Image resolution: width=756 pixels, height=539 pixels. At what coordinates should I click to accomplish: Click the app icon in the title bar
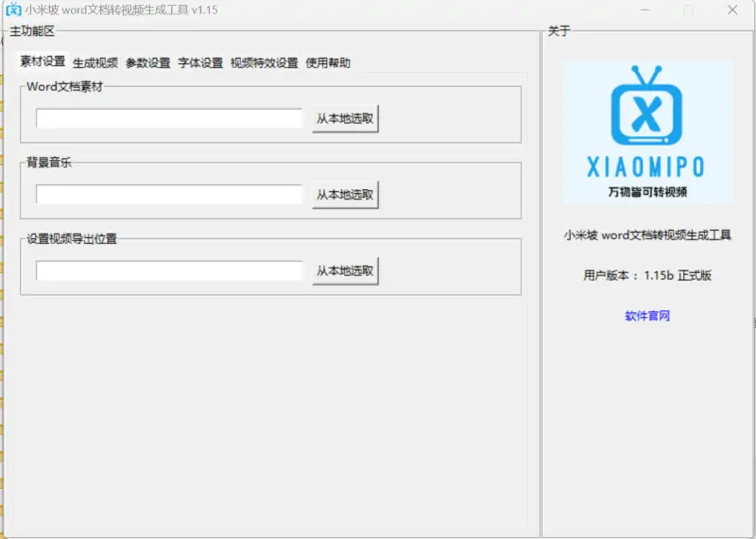pyautogui.click(x=13, y=10)
